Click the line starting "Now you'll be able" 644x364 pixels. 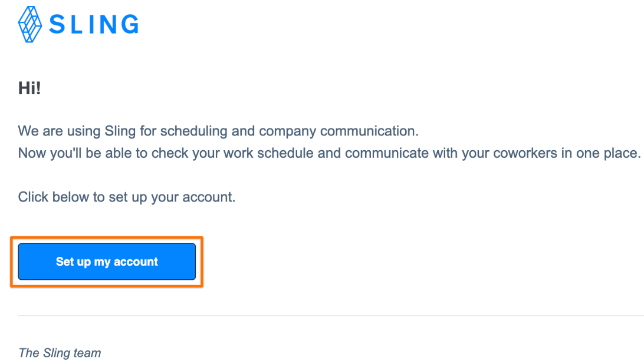[329, 153]
